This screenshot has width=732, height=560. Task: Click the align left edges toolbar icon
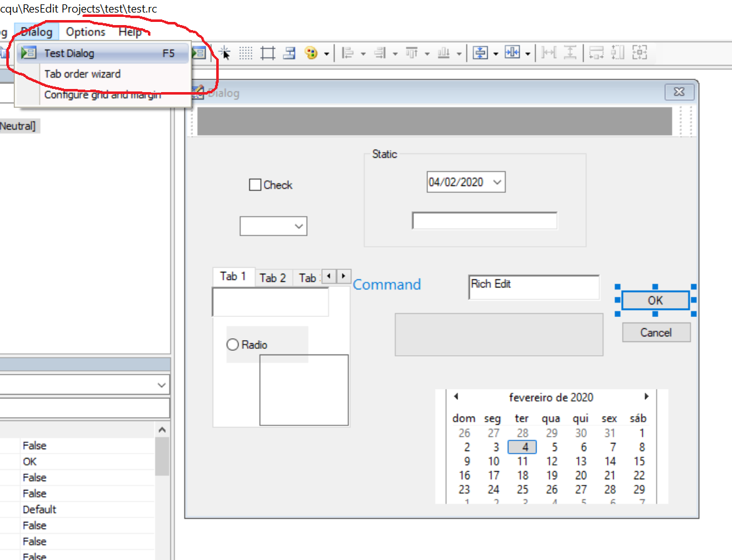pyautogui.click(x=348, y=53)
